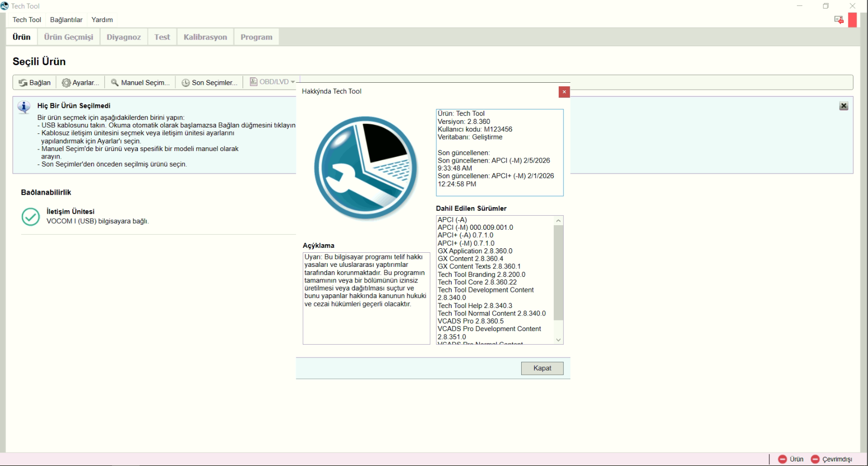Click the red Ürün status indicator
Viewport: 868px width, 466px height.
point(782,459)
